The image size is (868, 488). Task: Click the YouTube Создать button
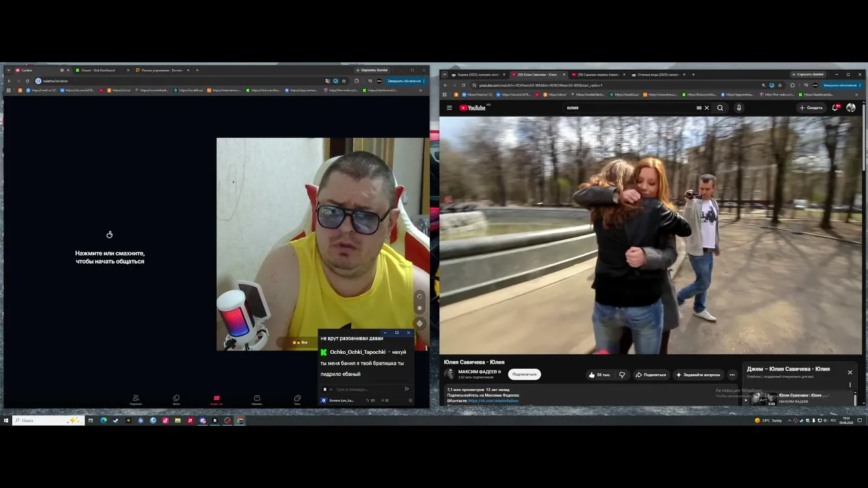click(x=811, y=108)
